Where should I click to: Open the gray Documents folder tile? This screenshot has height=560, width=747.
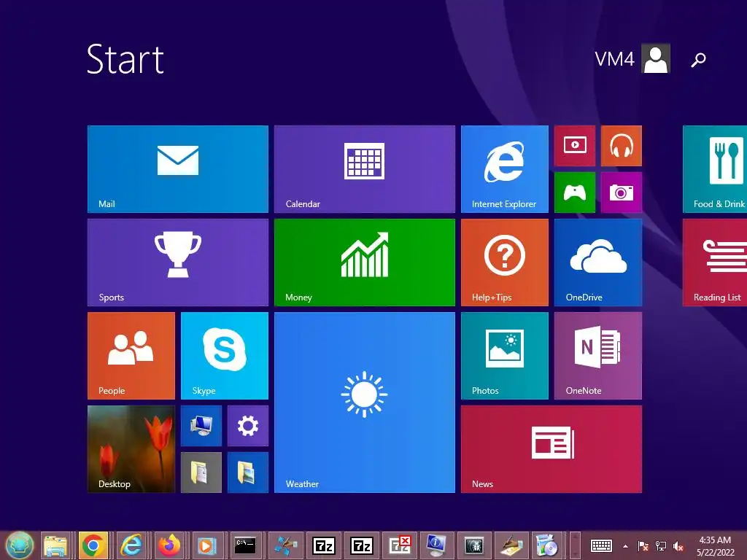(x=201, y=472)
